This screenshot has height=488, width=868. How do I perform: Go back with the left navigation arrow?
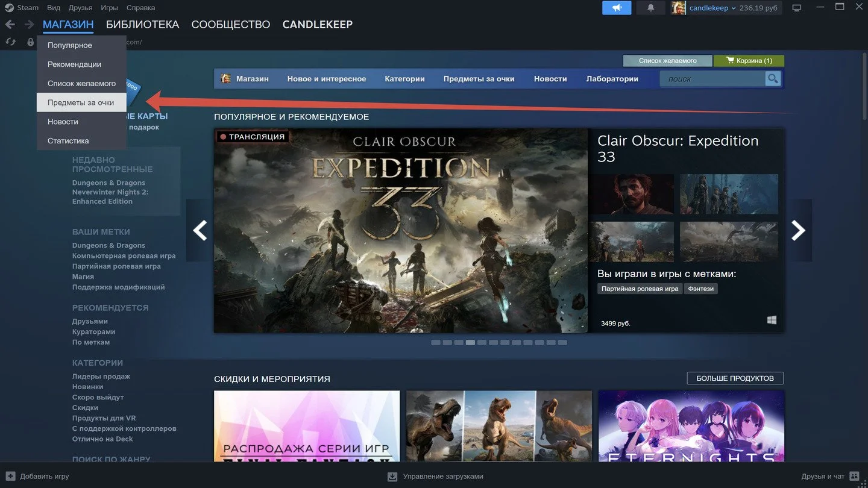click(x=10, y=25)
